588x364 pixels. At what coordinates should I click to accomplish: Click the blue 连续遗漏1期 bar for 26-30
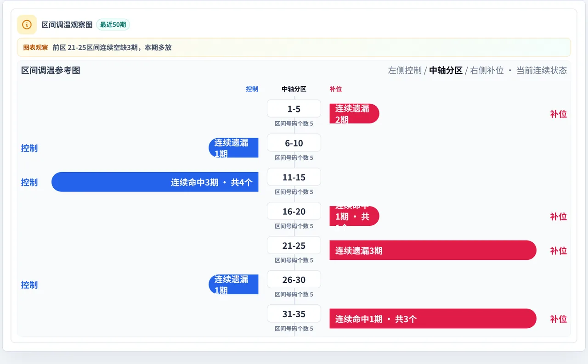click(233, 285)
